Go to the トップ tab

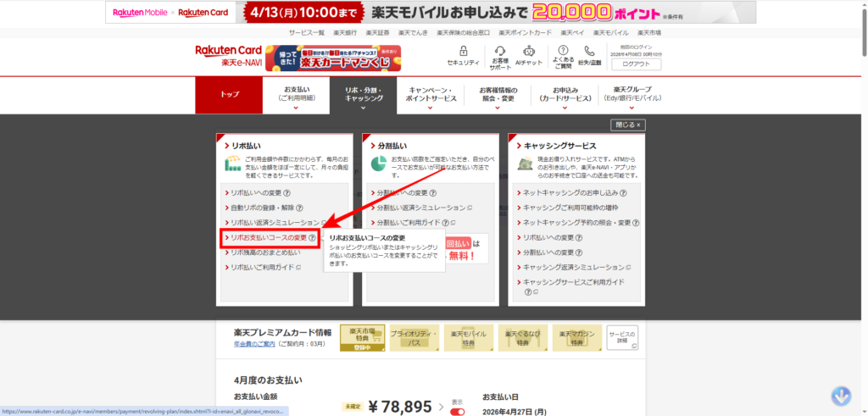click(229, 95)
